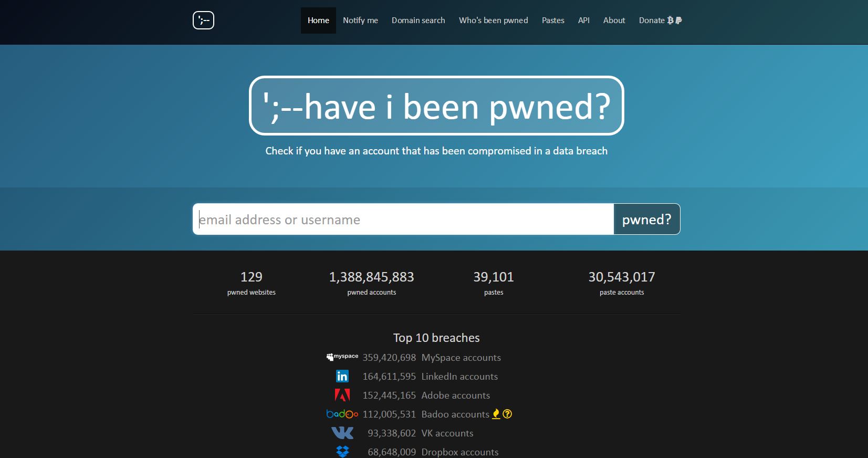This screenshot has height=458, width=868.
Task: Click the 359,420,698 MySpace count
Action: click(x=389, y=358)
